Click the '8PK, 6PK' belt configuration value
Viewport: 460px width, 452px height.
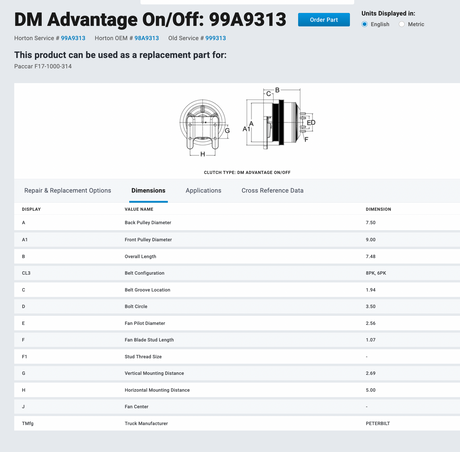(x=376, y=273)
